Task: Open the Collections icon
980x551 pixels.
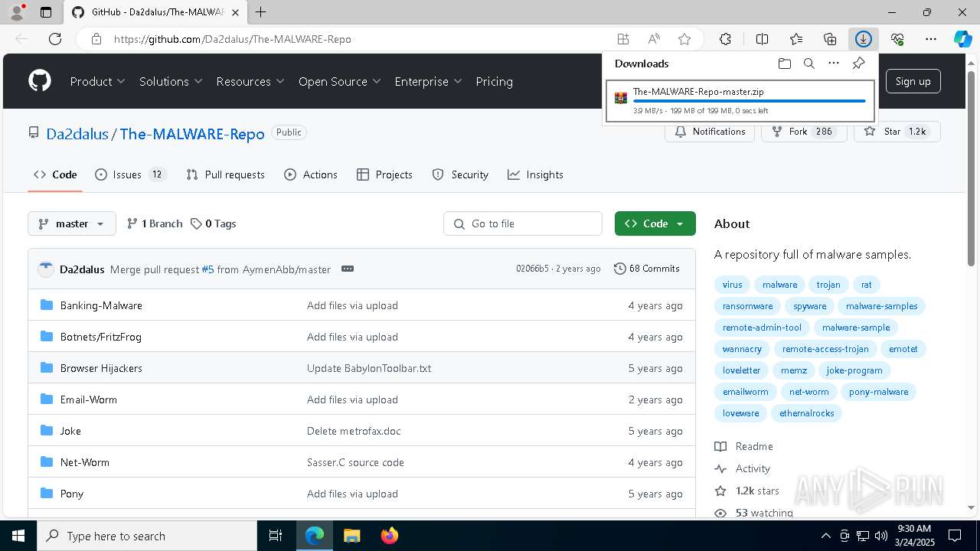Action: point(830,39)
